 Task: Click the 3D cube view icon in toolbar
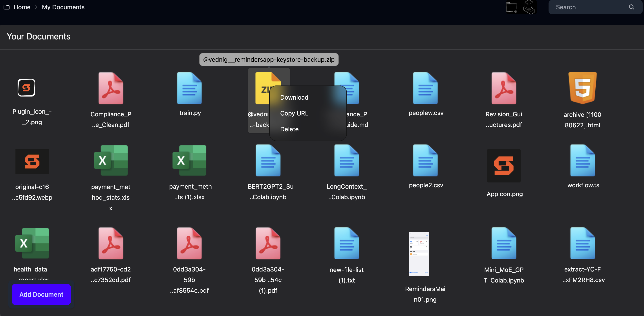pos(529,7)
